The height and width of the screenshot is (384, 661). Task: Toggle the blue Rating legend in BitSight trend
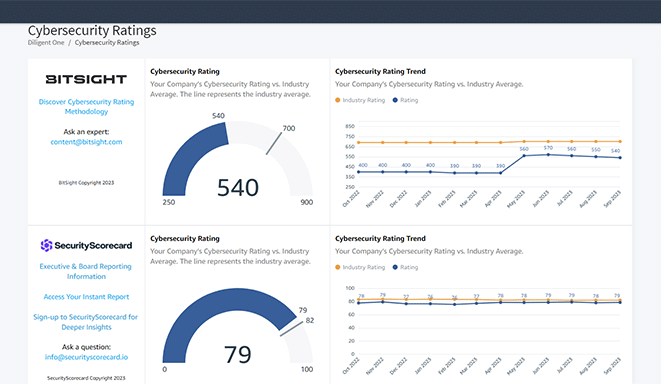[405, 100]
